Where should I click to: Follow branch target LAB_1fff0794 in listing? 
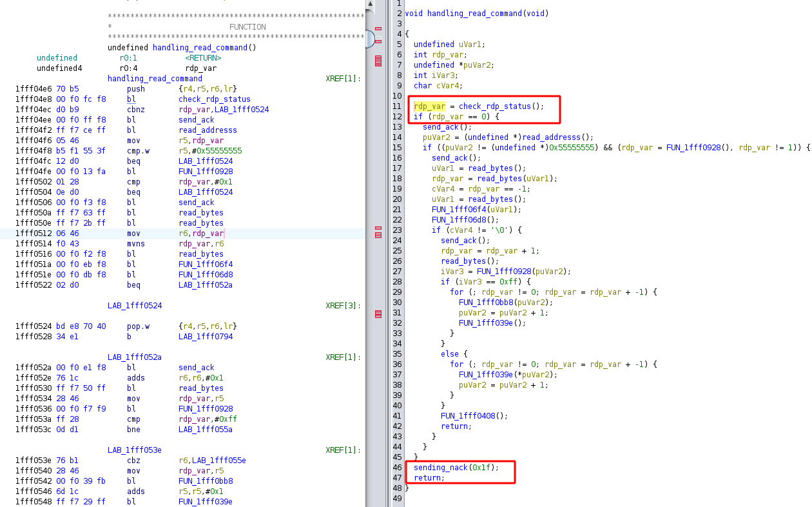(x=206, y=337)
